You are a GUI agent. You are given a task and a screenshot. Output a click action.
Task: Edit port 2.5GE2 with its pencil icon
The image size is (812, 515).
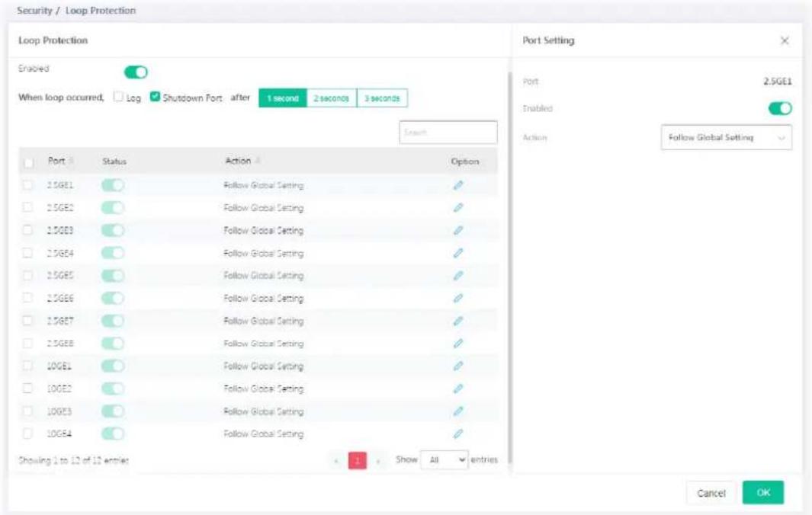tap(457, 207)
